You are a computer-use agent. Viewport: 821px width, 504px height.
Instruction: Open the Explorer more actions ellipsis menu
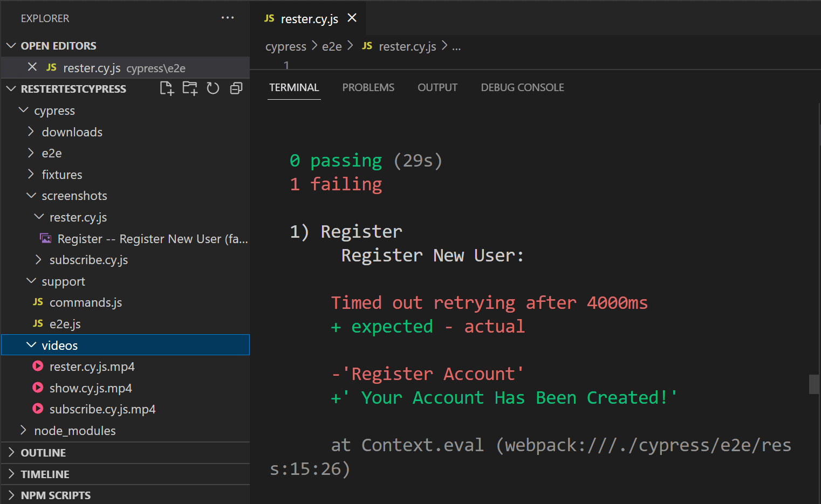(228, 18)
